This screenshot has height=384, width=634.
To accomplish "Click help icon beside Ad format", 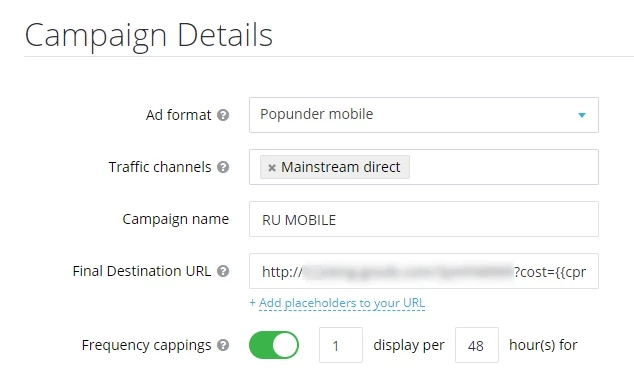I will [223, 115].
